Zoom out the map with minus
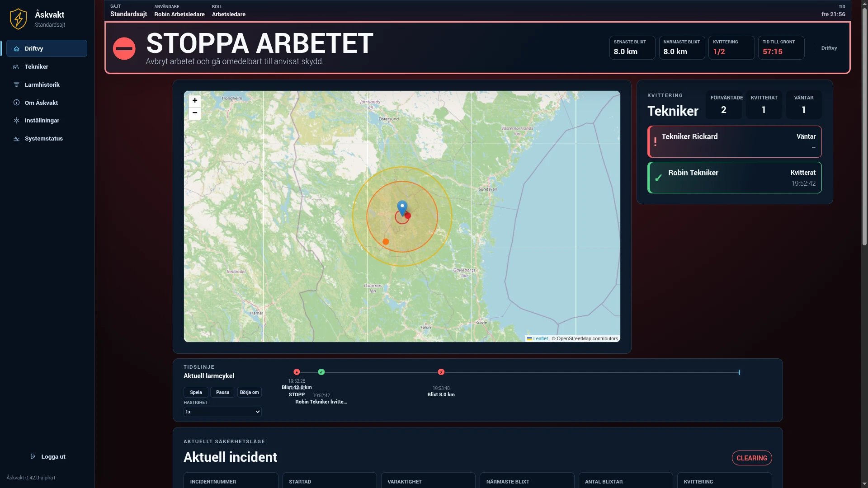The width and height of the screenshot is (868, 488). (194, 113)
